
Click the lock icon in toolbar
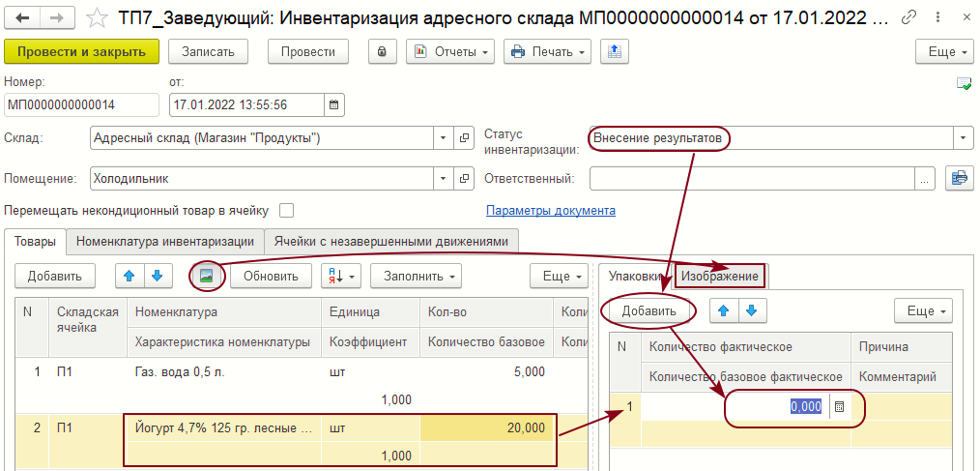pos(382,52)
